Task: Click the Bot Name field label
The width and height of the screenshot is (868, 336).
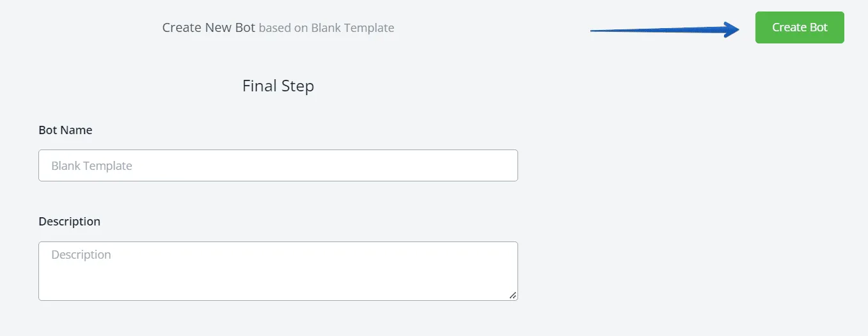Action: pos(65,130)
